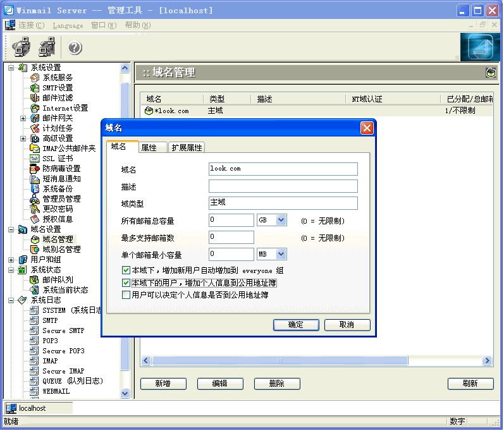Open 系统备份 icon
504x431 pixels.
[35, 189]
